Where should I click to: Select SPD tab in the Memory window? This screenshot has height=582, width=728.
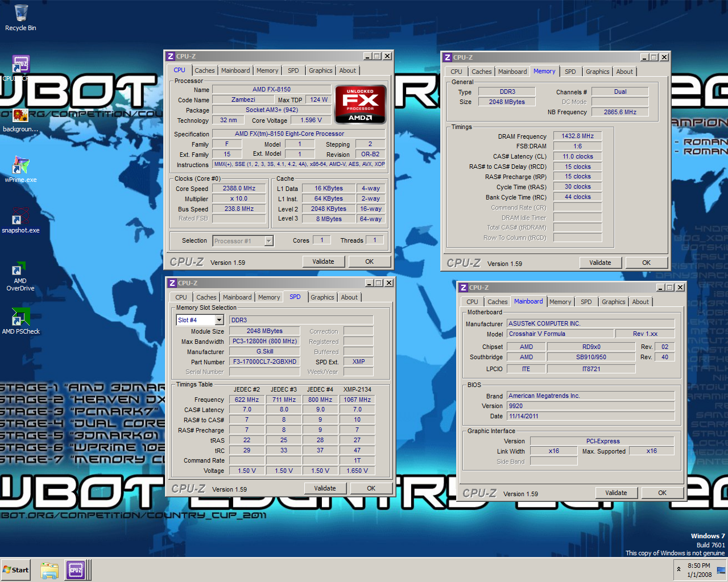[570, 72]
